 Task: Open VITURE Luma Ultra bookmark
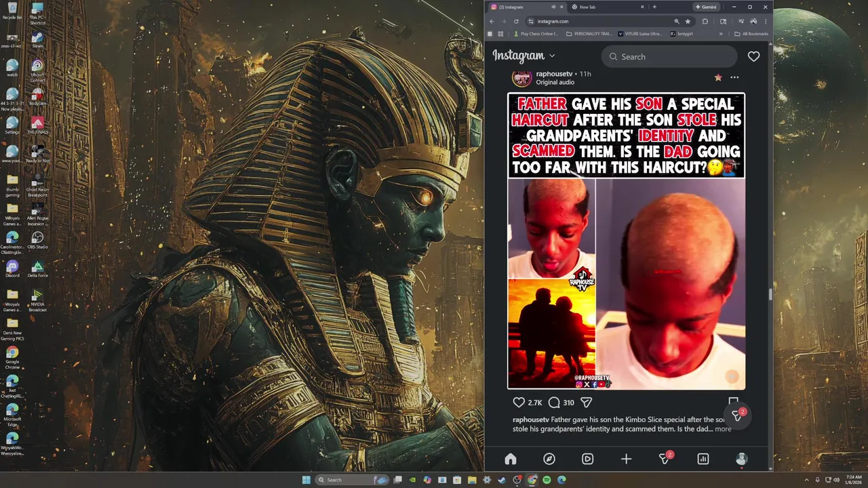(640, 34)
